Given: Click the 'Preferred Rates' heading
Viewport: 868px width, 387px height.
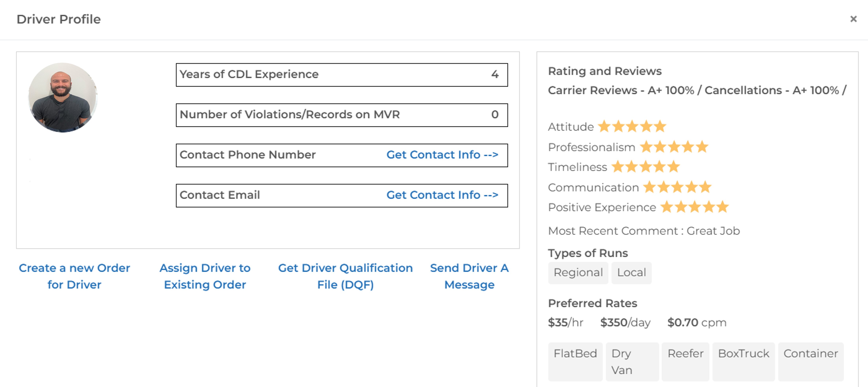Looking at the screenshot, I should click(592, 303).
